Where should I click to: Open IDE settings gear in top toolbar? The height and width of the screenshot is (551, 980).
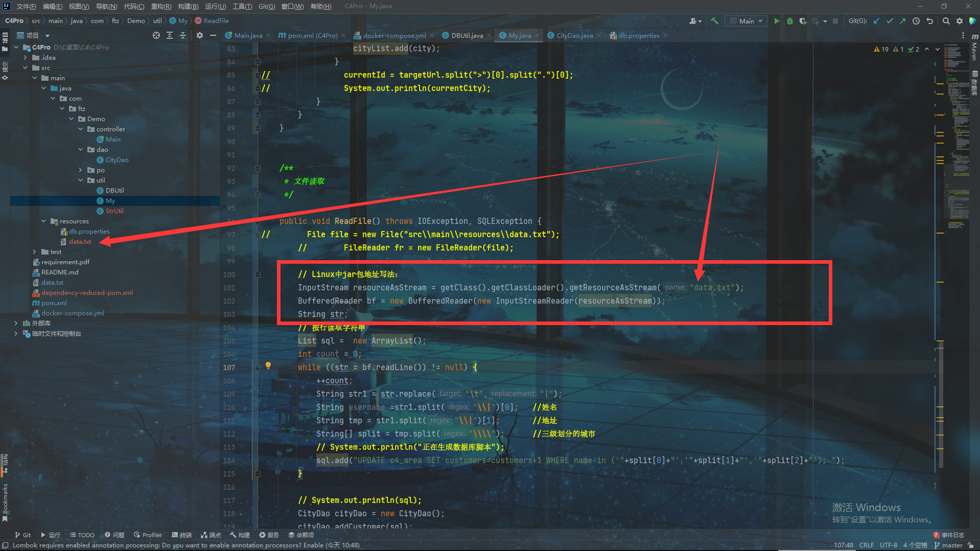click(x=960, y=21)
